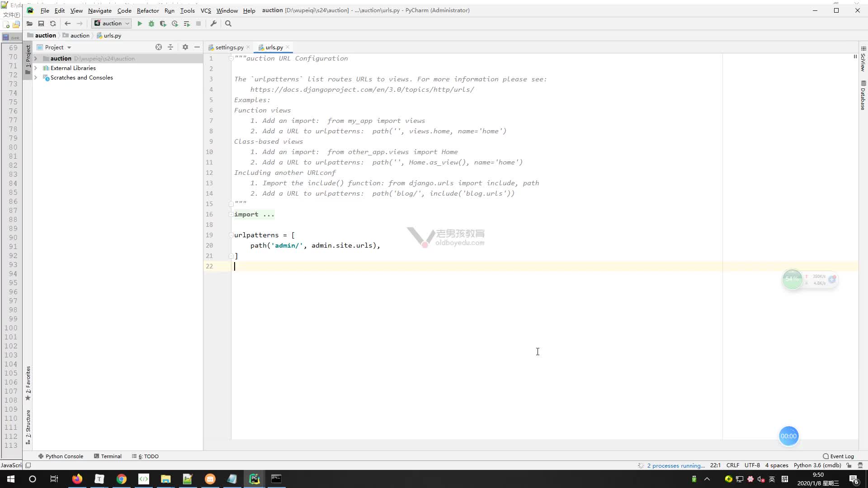Open the Event Log
The height and width of the screenshot is (488, 868).
(838, 456)
